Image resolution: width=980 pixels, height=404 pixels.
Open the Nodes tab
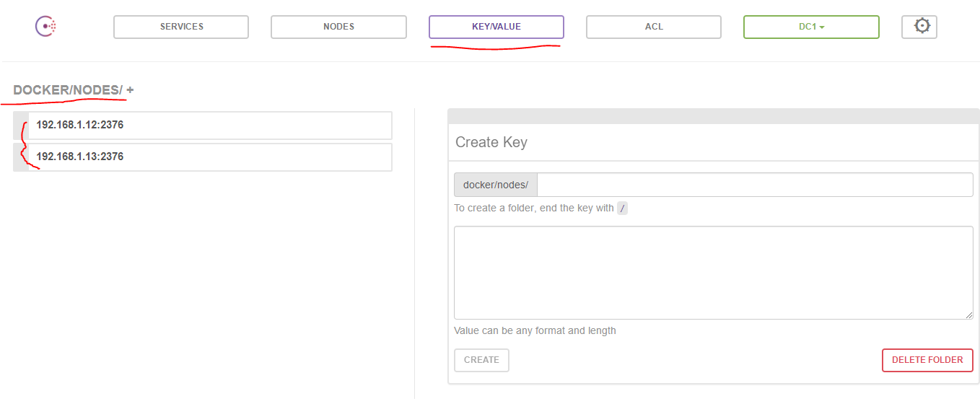pyautogui.click(x=338, y=27)
